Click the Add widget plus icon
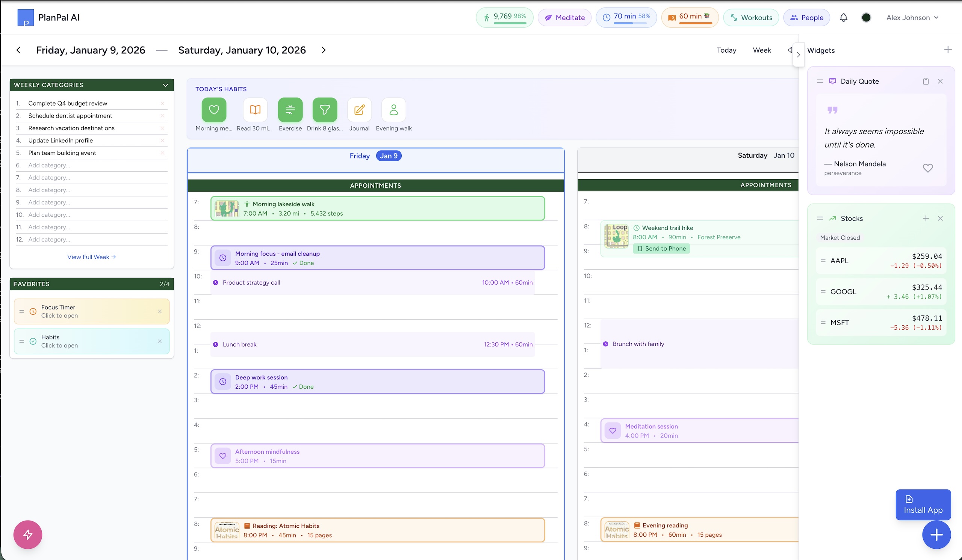The image size is (962, 560). 947,50
